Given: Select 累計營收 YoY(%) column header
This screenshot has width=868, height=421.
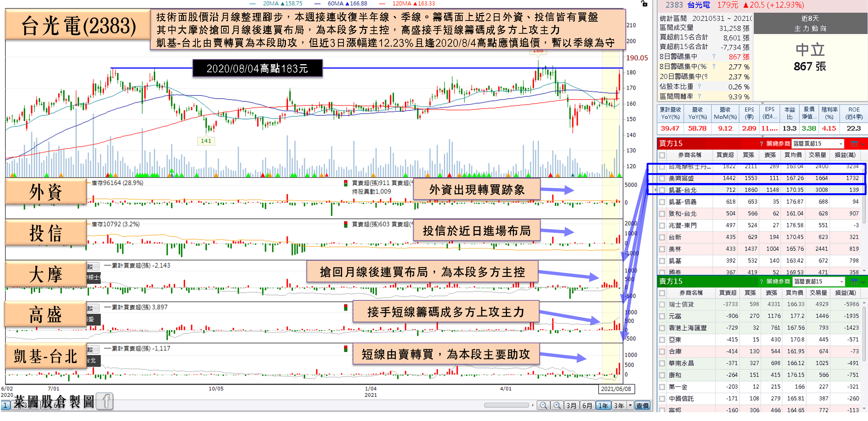Looking at the screenshot, I should [670, 113].
